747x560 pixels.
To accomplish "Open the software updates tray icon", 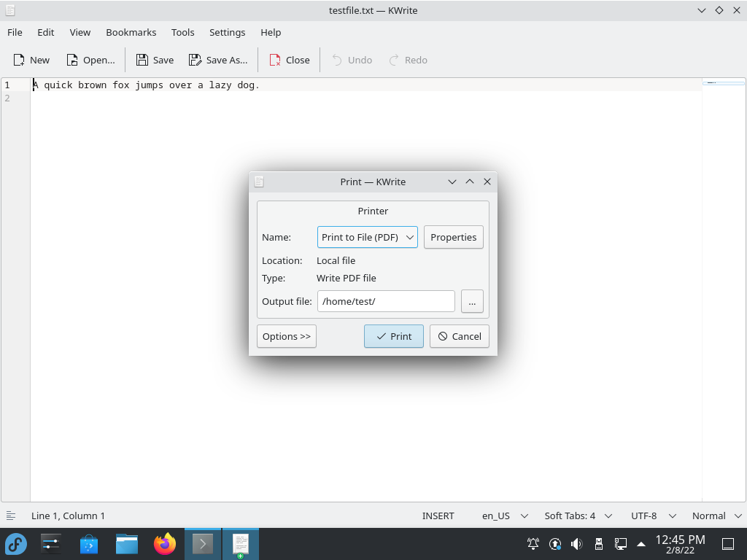I will (555, 543).
